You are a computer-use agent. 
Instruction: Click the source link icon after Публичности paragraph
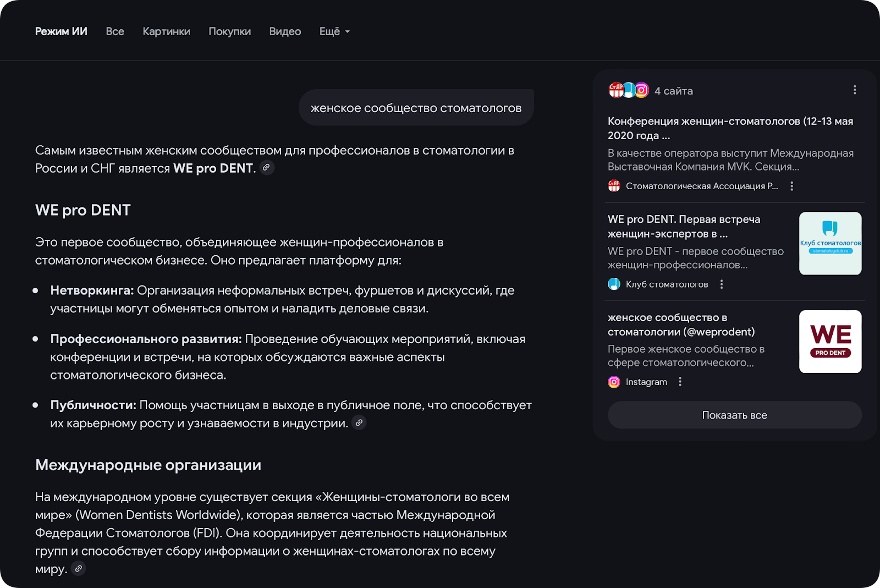(359, 423)
